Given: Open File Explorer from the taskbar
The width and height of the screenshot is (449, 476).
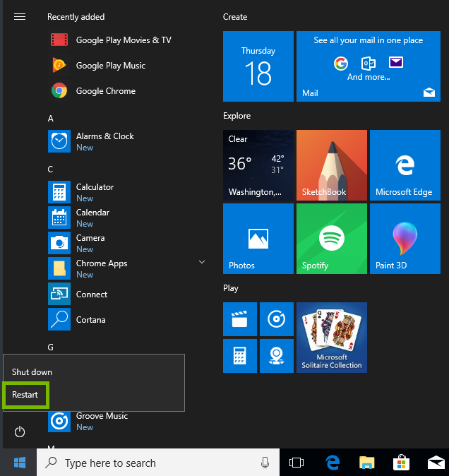Looking at the screenshot, I should (367, 463).
